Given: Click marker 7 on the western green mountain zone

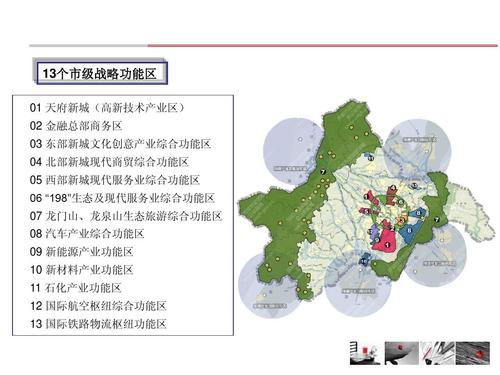Looking at the screenshot, I should (x=323, y=172).
